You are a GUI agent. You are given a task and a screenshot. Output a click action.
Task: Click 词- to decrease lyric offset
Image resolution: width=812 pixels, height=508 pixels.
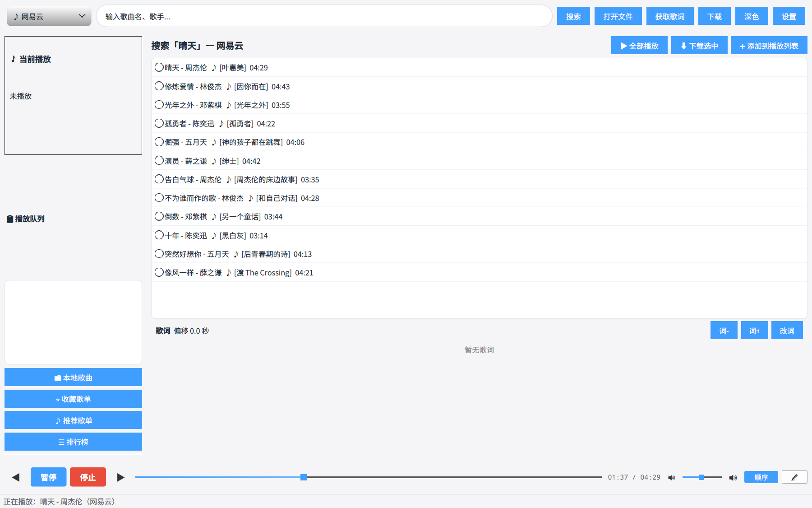[x=724, y=331]
